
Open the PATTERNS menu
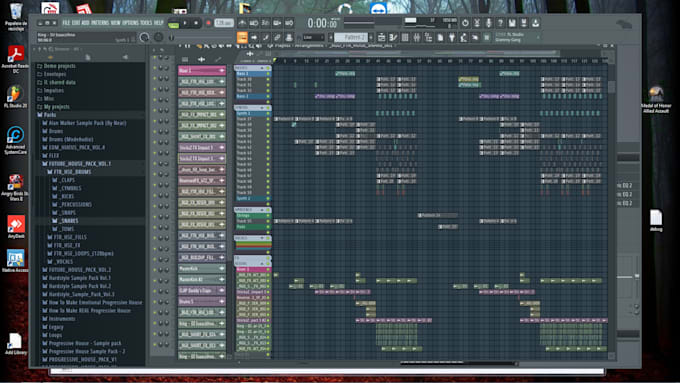pyautogui.click(x=100, y=23)
